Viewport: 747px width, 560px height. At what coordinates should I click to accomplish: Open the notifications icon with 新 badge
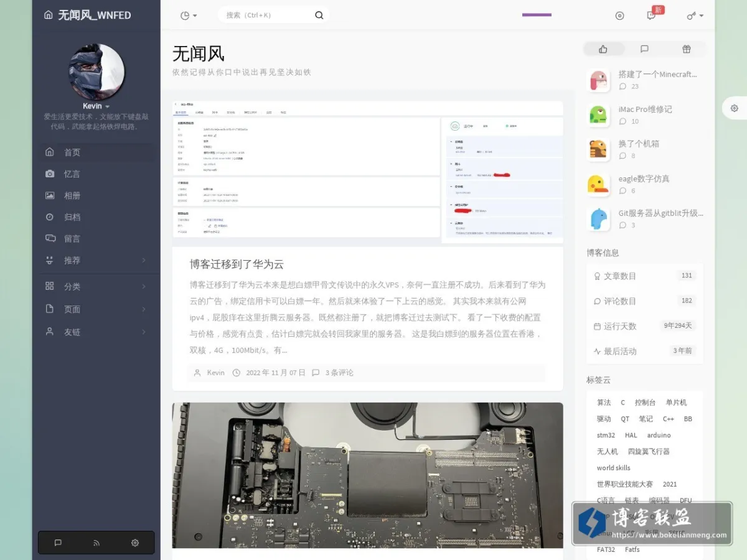(x=652, y=15)
